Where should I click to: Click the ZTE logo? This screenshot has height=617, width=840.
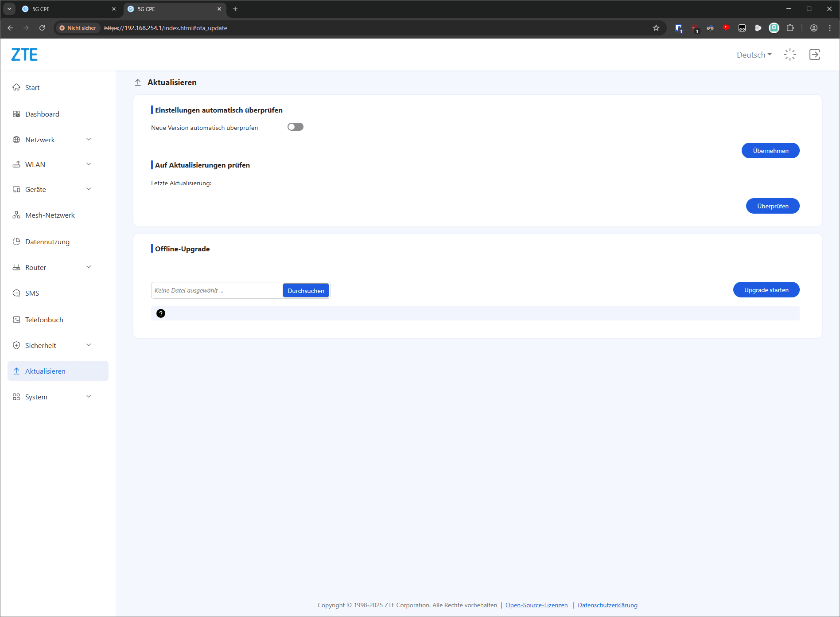pyautogui.click(x=24, y=55)
